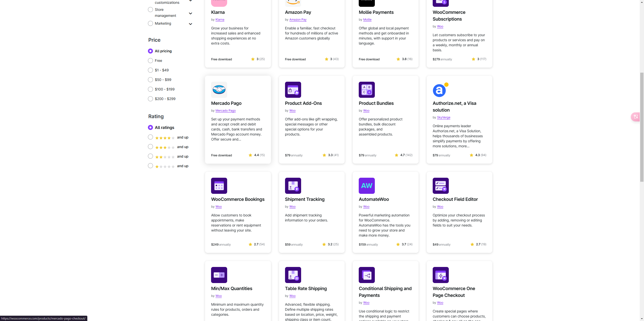
Task: Click the Min/Max Quantities icon
Action: [x=219, y=275]
